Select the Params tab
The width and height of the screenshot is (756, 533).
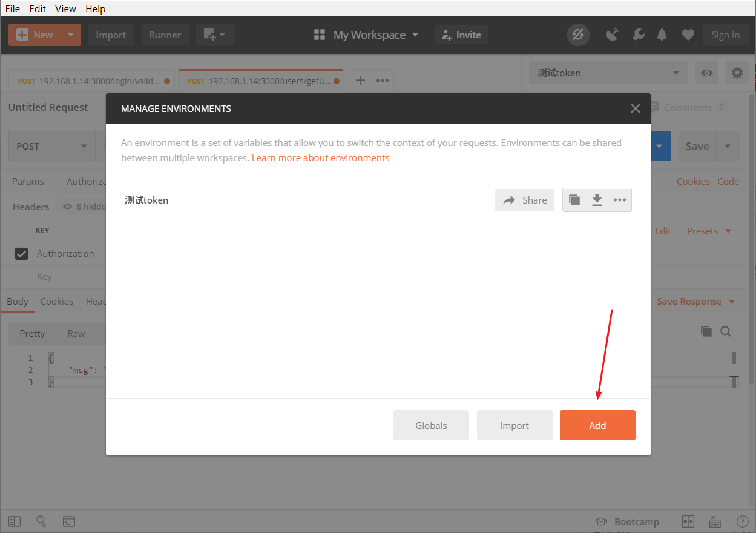coord(28,181)
